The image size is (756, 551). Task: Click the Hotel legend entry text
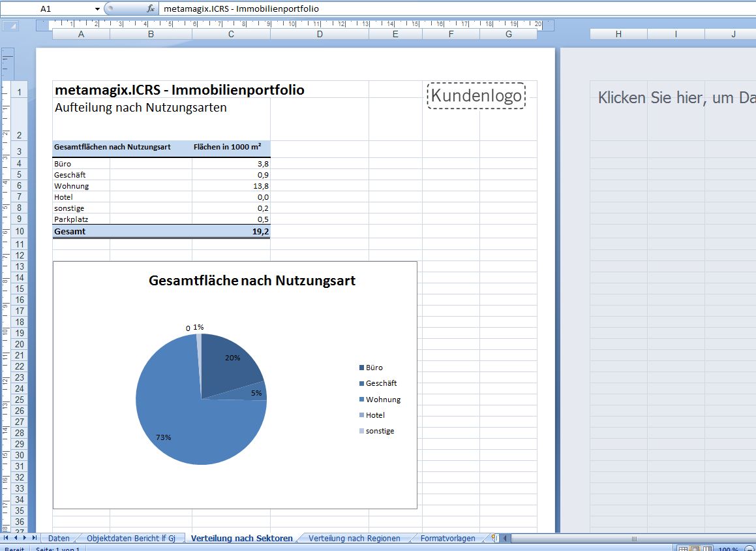point(375,415)
